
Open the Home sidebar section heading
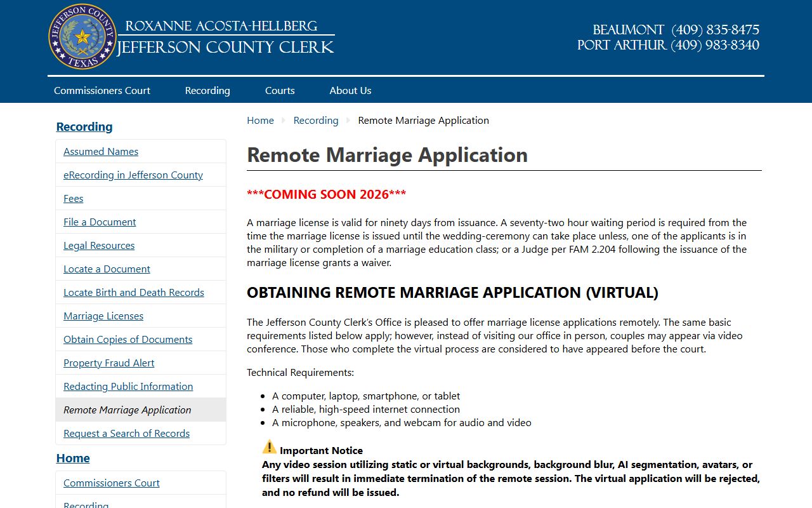(x=73, y=458)
